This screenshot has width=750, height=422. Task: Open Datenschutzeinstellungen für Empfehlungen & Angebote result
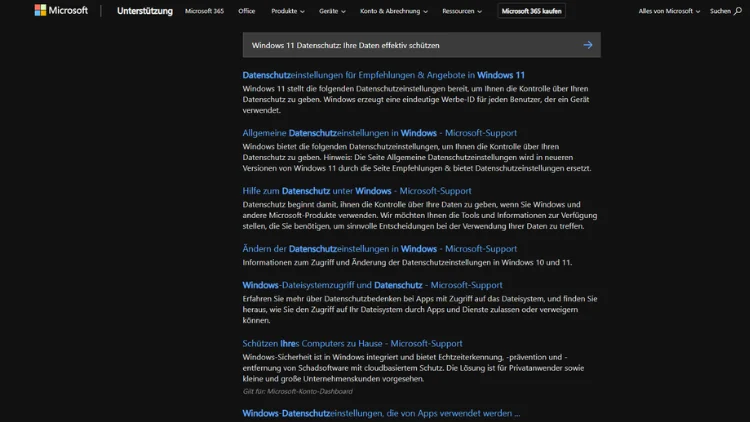click(383, 75)
